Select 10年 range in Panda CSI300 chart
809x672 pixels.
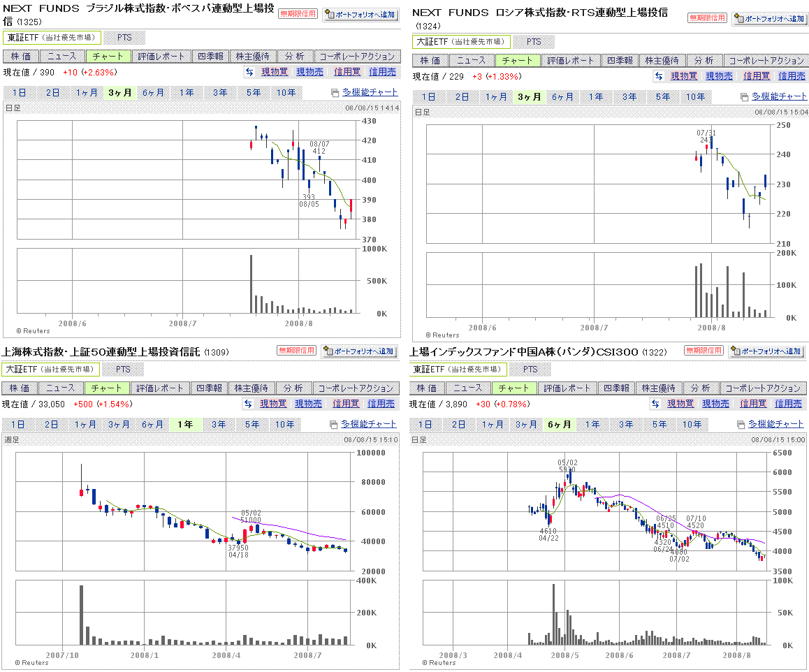click(692, 425)
